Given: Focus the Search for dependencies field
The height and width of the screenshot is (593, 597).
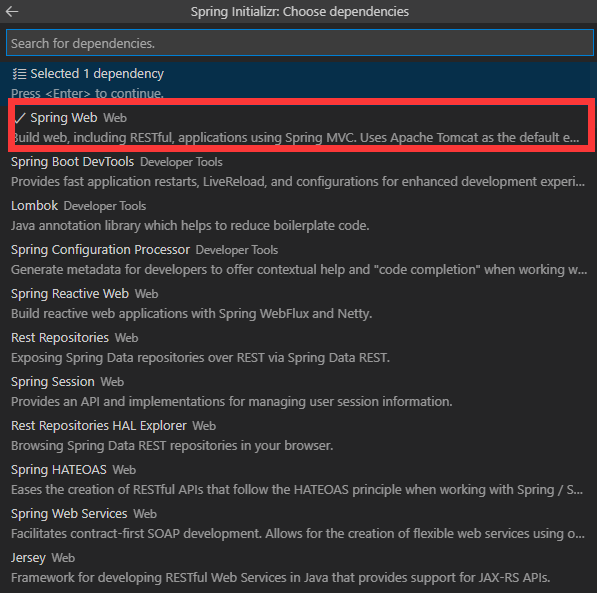Looking at the screenshot, I should [300, 43].
